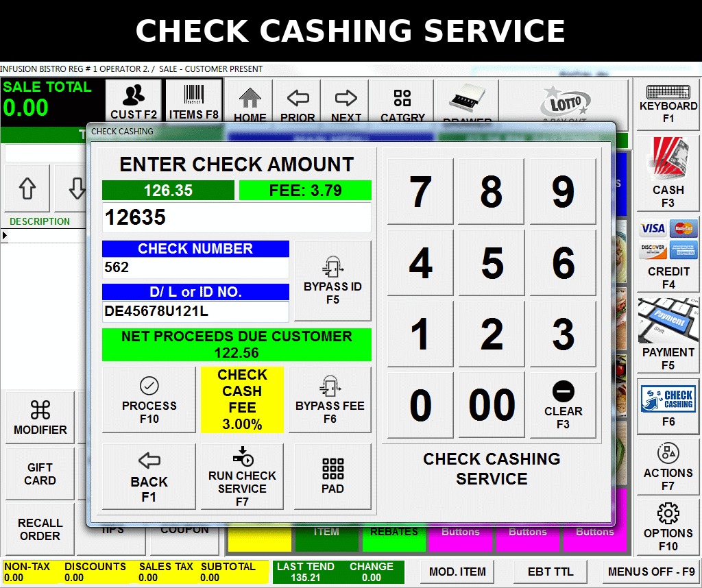This screenshot has width=702, height=588.
Task: Open Options F10 gear icon
Action: (668, 527)
